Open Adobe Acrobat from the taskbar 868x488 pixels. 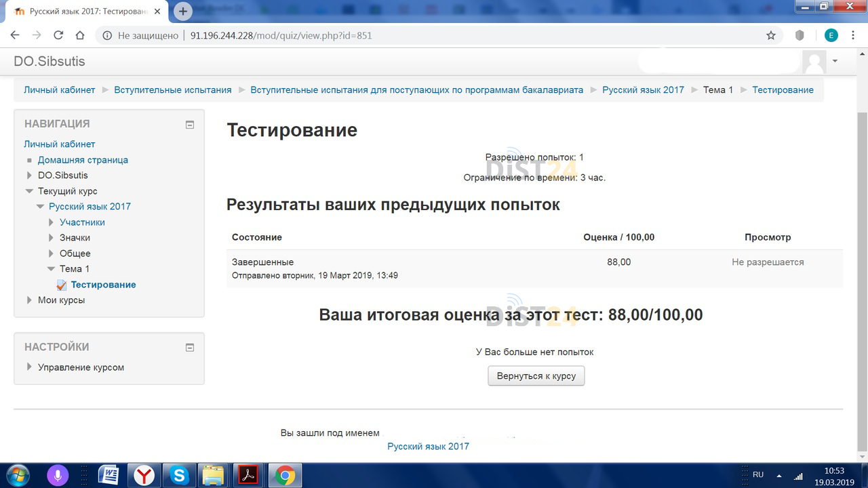click(248, 474)
